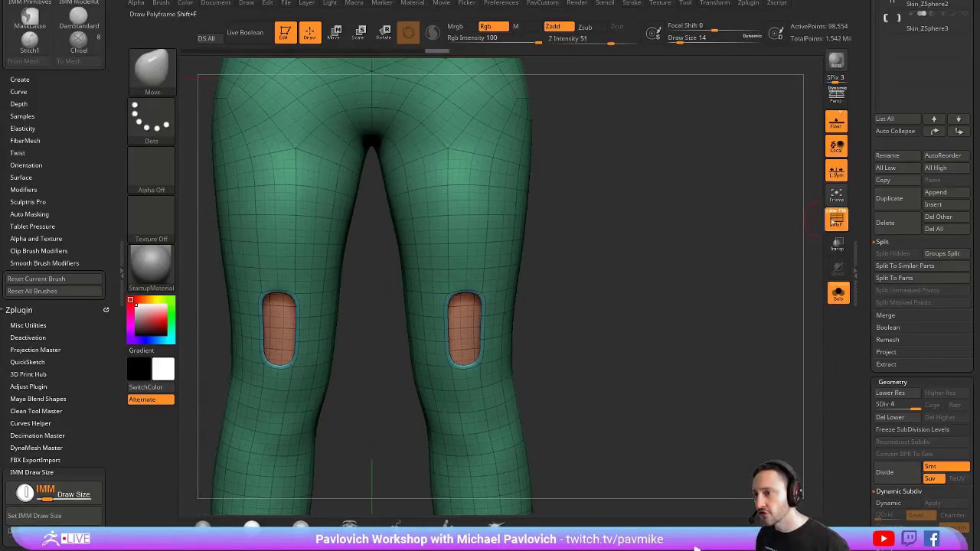This screenshot has width=980, height=551.
Task: Click the Del Lower button
Action: (x=897, y=417)
